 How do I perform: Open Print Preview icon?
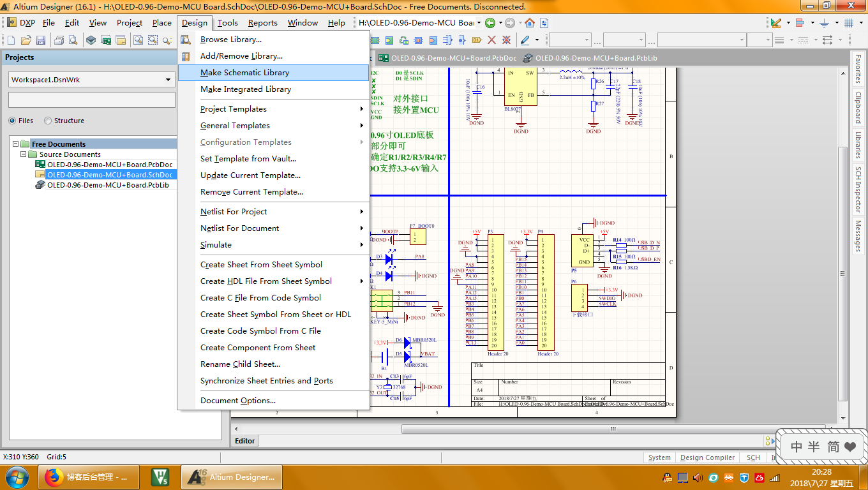(x=73, y=40)
